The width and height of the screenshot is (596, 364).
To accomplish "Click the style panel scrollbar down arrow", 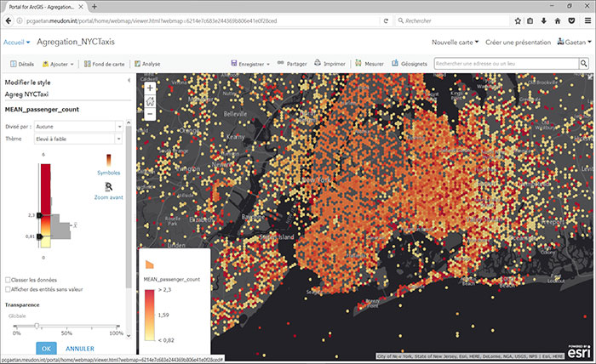I will click(x=129, y=336).
